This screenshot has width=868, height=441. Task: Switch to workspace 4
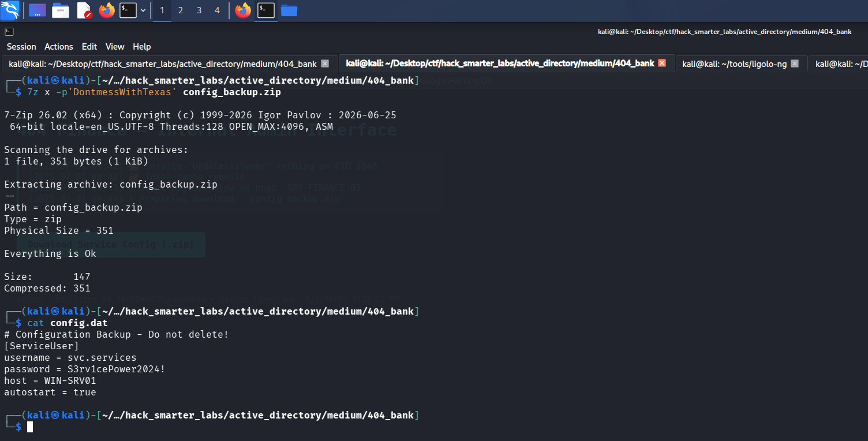[x=218, y=10]
